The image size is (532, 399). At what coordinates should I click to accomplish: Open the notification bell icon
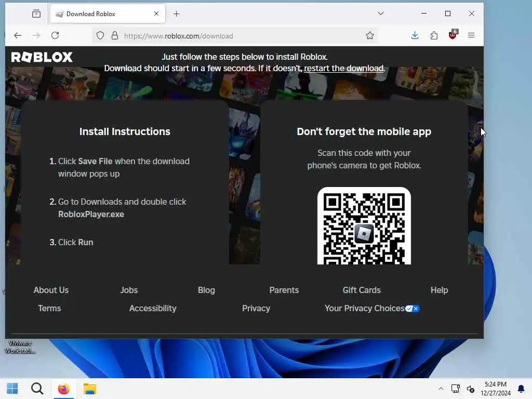click(521, 389)
